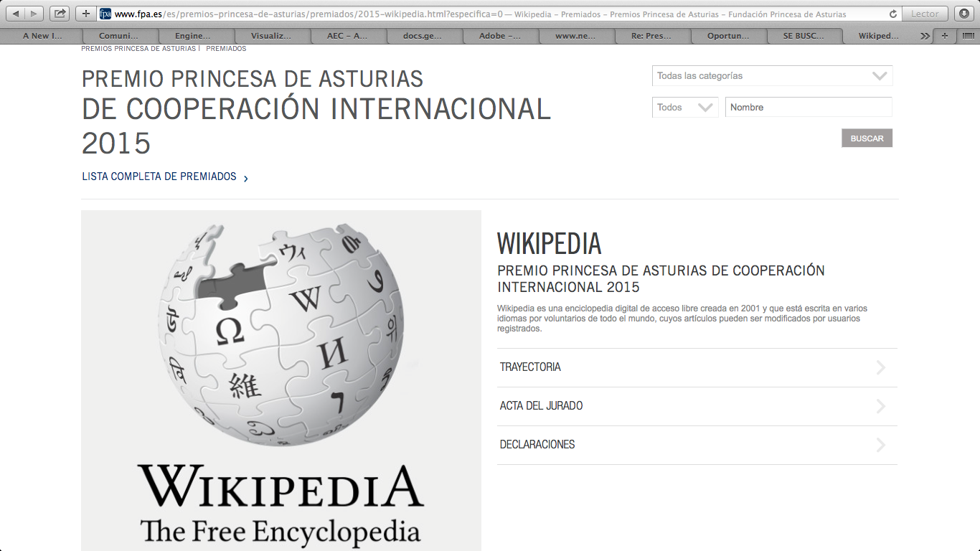Expand the ACTA DEL JURADO section
Screen dimensions: 980x551
[x=696, y=406]
